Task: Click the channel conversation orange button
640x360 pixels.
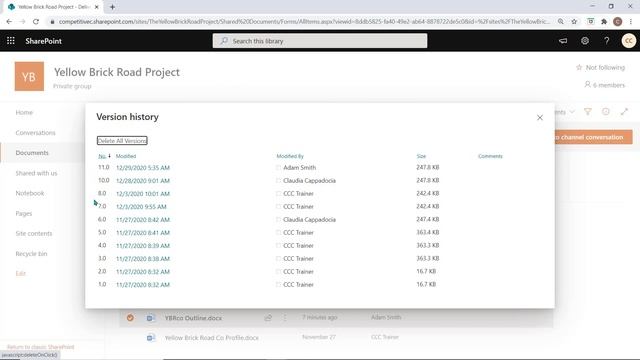Action: [x=593, y=137]
